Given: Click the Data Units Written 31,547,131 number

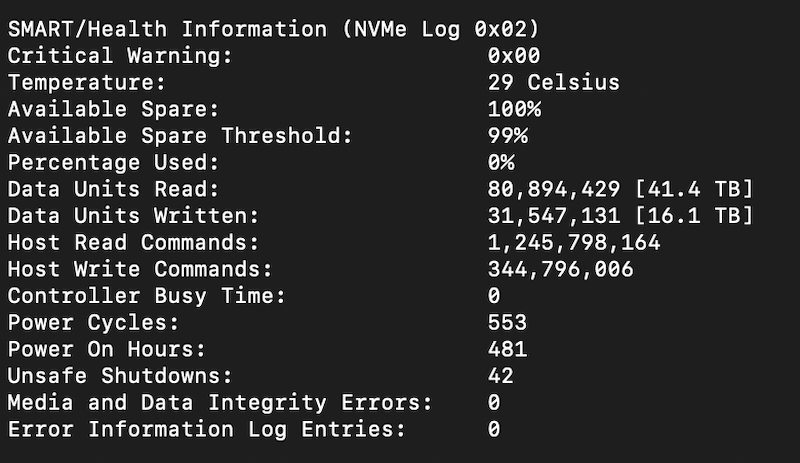Looking at the screenshot, I should (554, 215).
